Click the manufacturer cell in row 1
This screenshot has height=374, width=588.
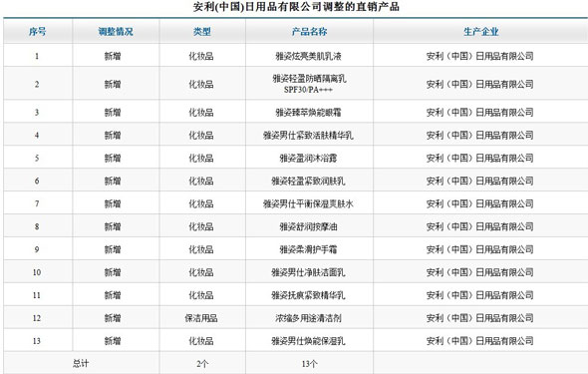480,56
